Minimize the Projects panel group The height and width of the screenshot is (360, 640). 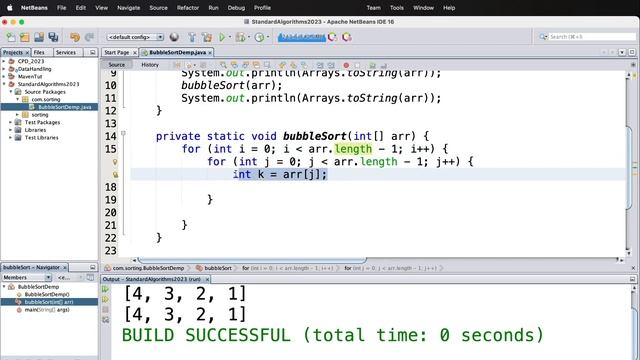coord(93,52)
